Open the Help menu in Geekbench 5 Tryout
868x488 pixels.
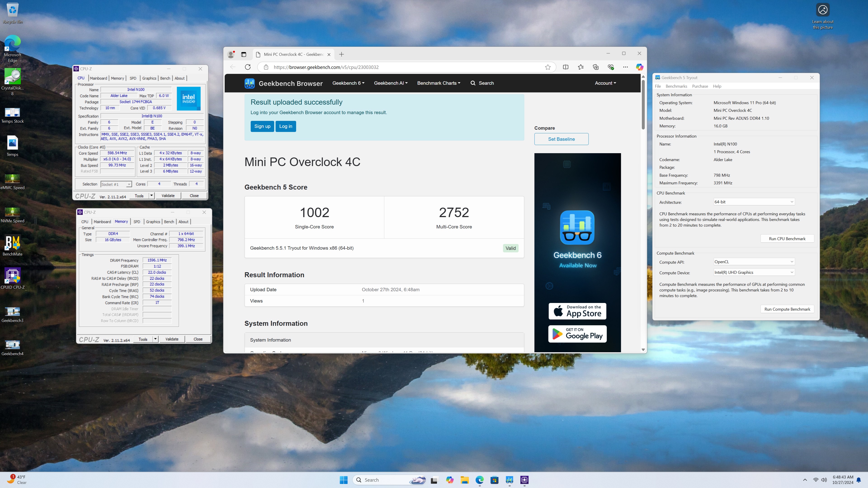point(717,86)
